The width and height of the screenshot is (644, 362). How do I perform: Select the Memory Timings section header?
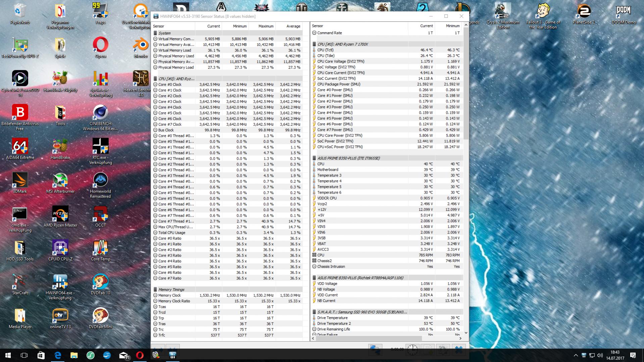[228, 290]
